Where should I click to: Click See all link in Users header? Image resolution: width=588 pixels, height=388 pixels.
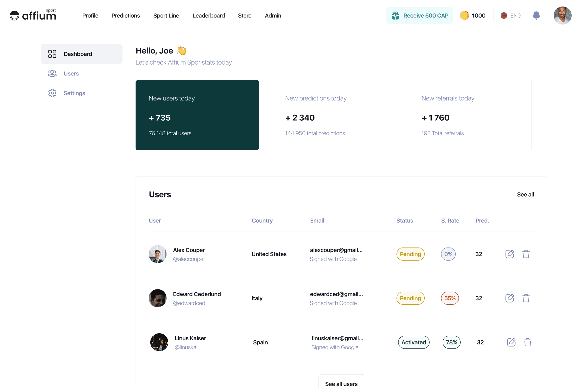pyautogui.click(x=525, y=194)
